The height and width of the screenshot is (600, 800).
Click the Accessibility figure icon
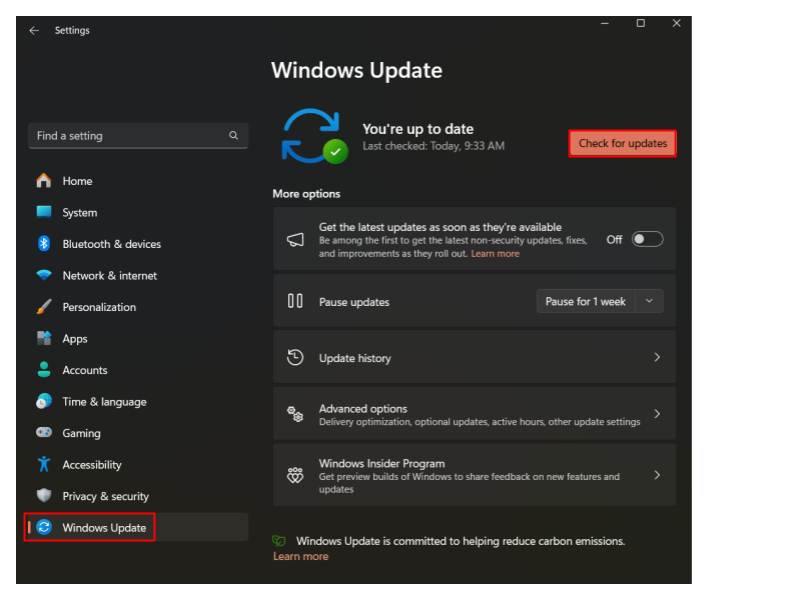(x=44, y=464)
